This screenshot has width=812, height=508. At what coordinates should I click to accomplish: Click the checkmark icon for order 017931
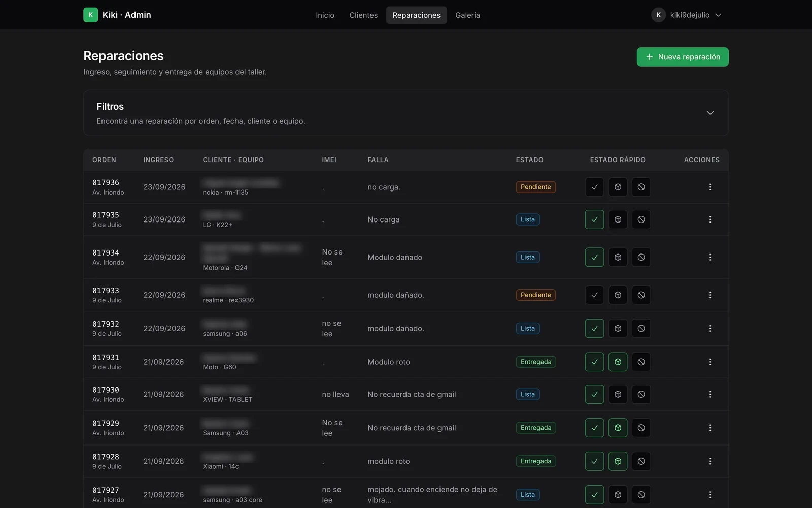point(594,362)
